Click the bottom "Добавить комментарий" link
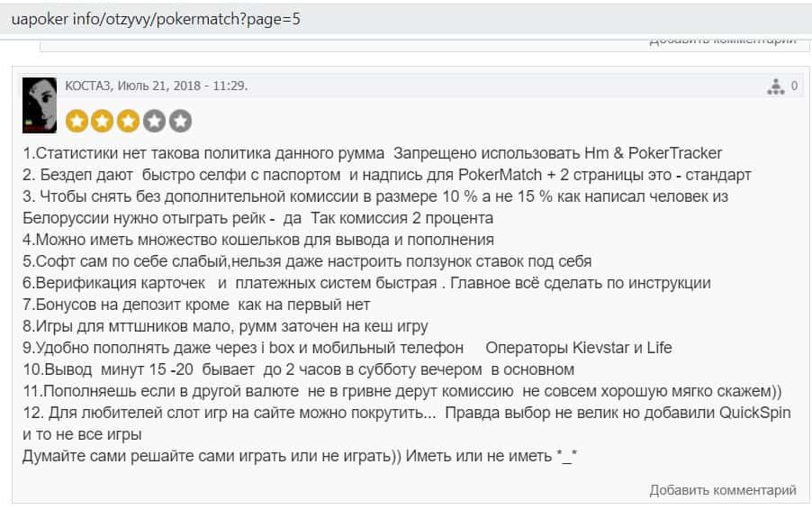 point(723,490)
